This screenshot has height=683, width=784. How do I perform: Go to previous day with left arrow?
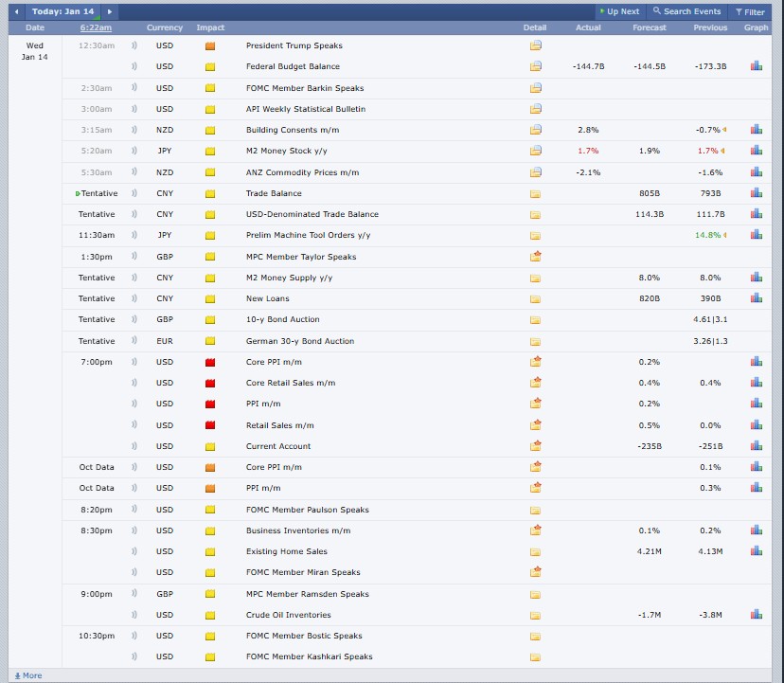(16, 11)
